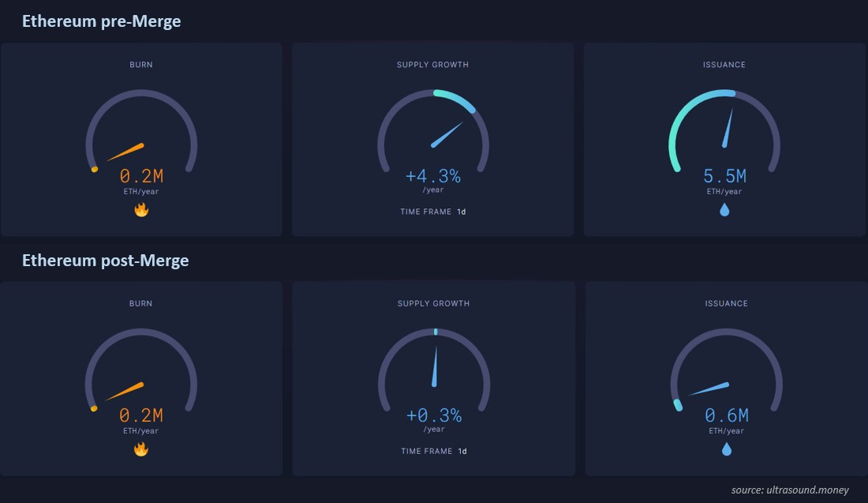Click the 5.5M issuance value
The image size is (868, 503).
[x=724, y=176]
